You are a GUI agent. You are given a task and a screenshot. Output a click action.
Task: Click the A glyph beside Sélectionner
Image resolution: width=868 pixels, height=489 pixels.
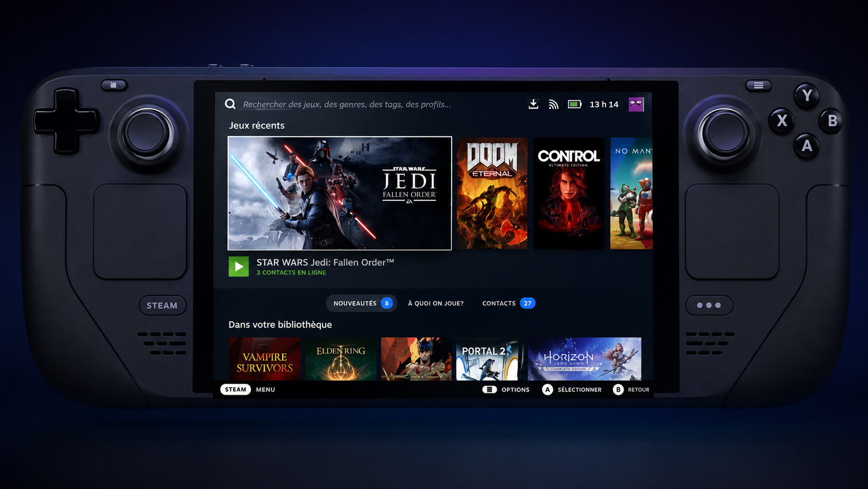(547, 389)
